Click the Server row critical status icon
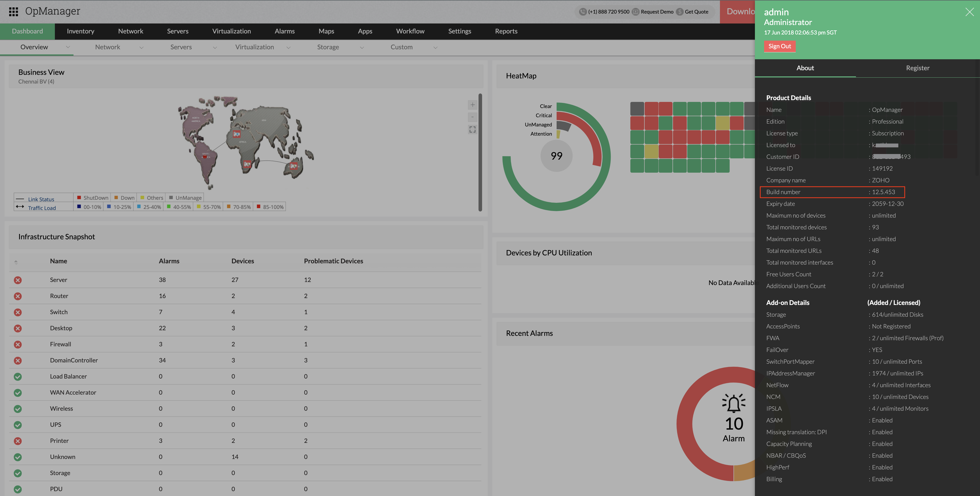 pos(18,280)
